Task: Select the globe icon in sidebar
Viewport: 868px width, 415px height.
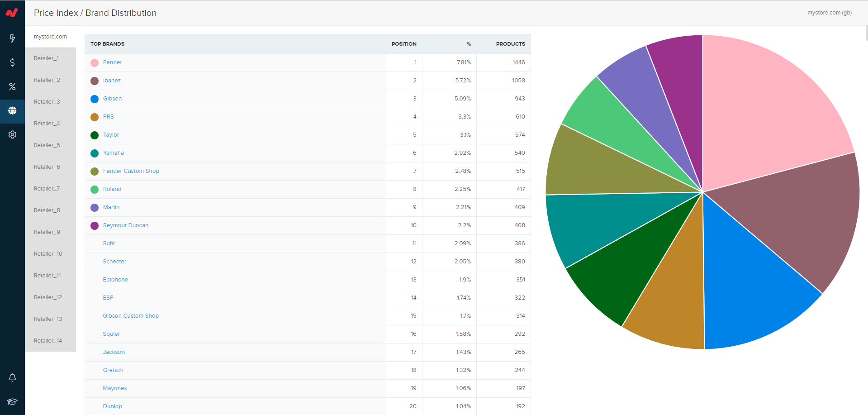Action: pos(12,111)
